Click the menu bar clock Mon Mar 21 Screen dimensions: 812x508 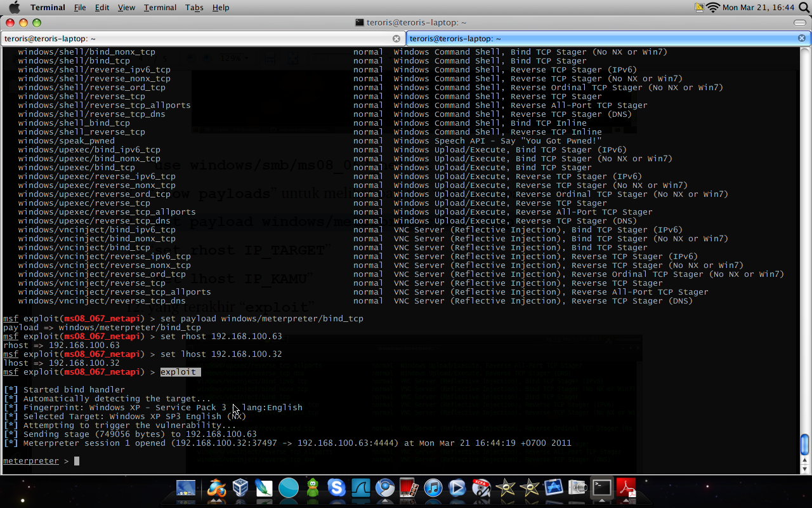click(759, 8)
